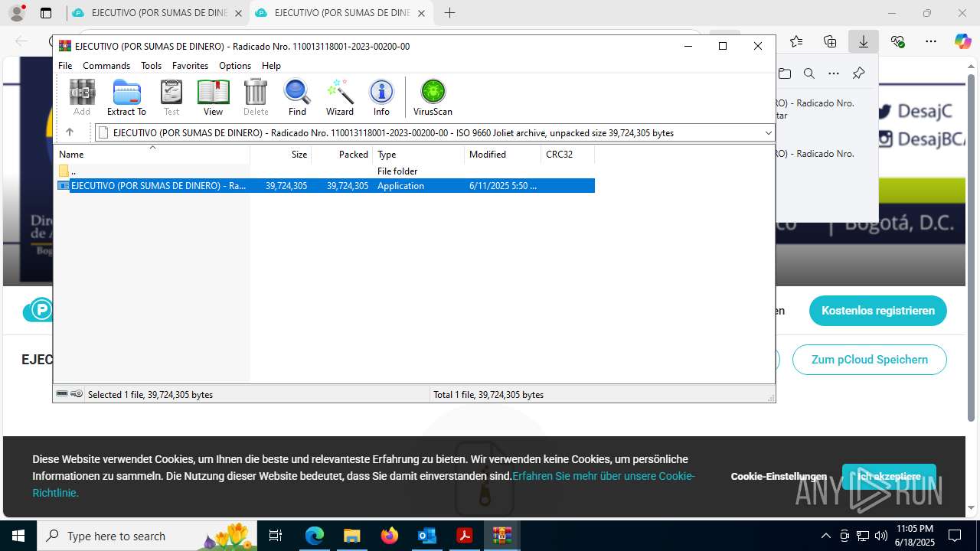Sort by the Type column header
980x551 pixels.
click(419, 155)
